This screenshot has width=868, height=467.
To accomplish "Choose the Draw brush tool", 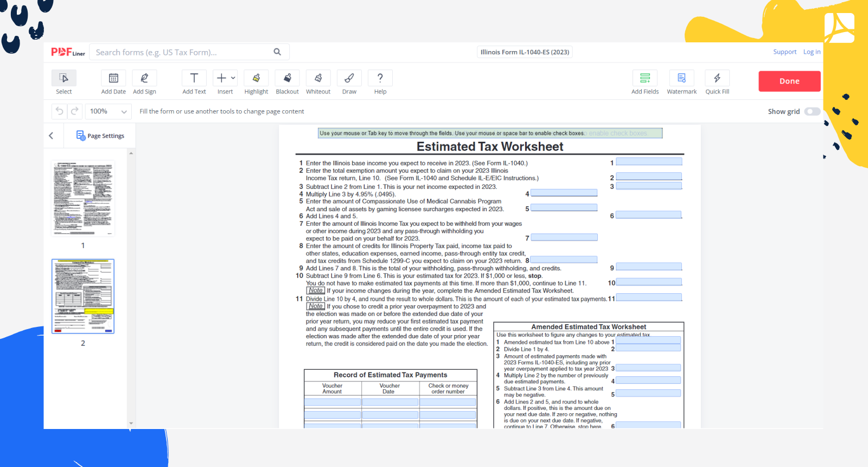I will (x=349, y=78).
